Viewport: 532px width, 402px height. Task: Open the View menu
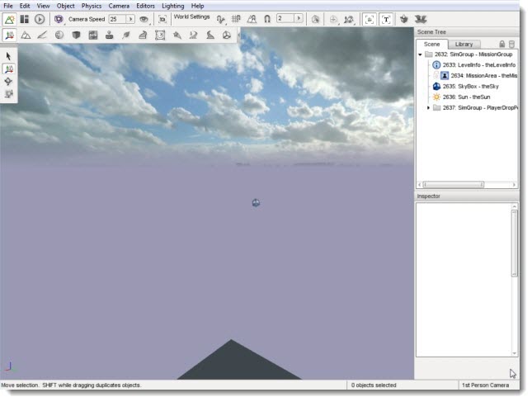click(x=43, y=6)
